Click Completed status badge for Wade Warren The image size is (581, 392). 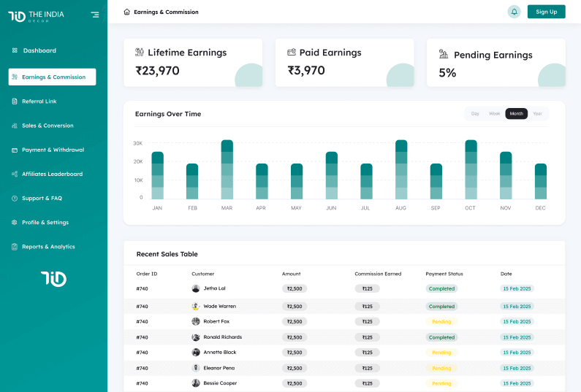point(441,307)
